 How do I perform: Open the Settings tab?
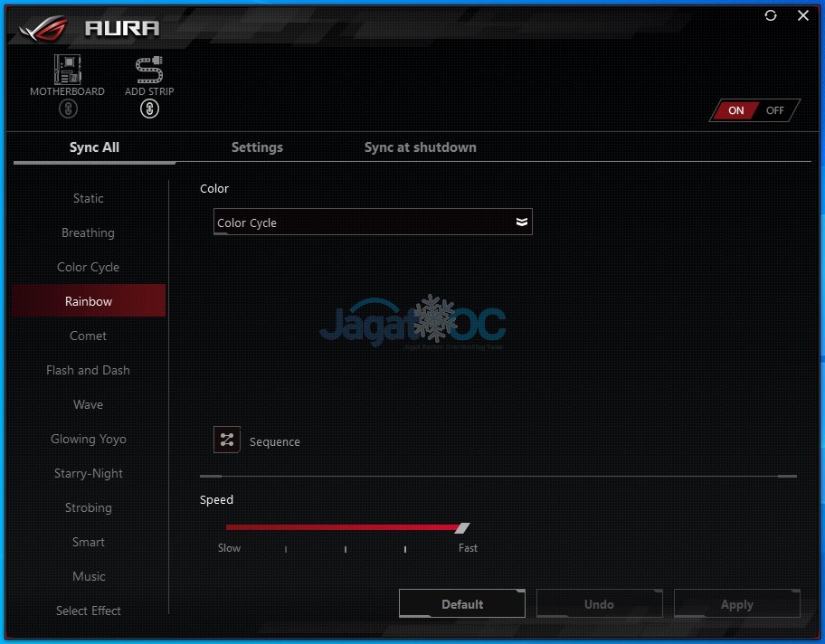point(257,147)
